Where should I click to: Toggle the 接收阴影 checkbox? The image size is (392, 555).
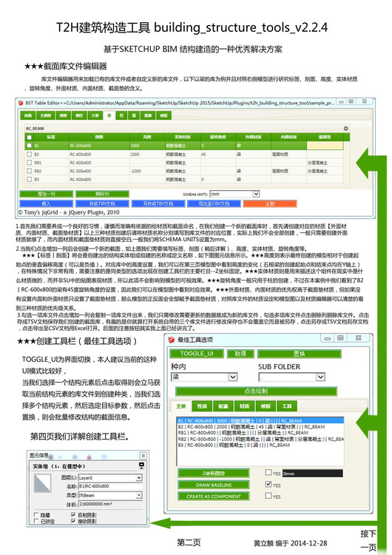coord(73,521)
